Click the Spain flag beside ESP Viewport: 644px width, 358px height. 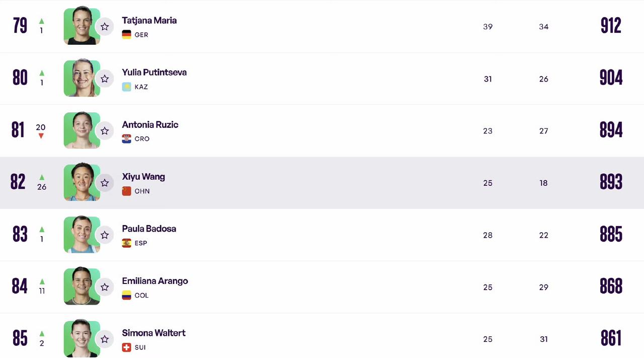coord(127,243)
